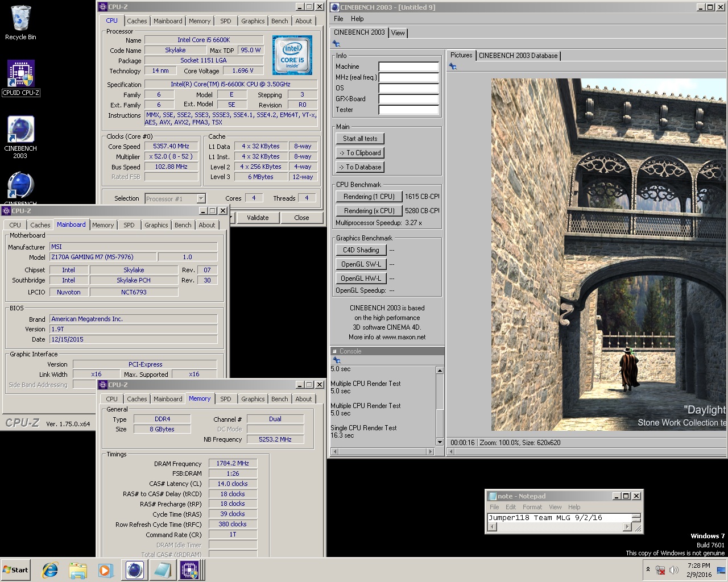Open Recycle Bin desktop icon
This screenshot has height=582, width=728.
[x=20, y=23]
